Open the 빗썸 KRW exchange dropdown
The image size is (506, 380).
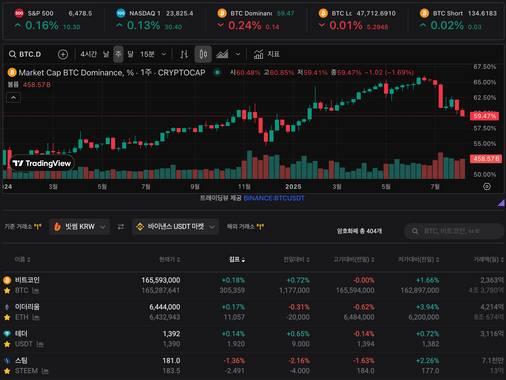[79, 227]
